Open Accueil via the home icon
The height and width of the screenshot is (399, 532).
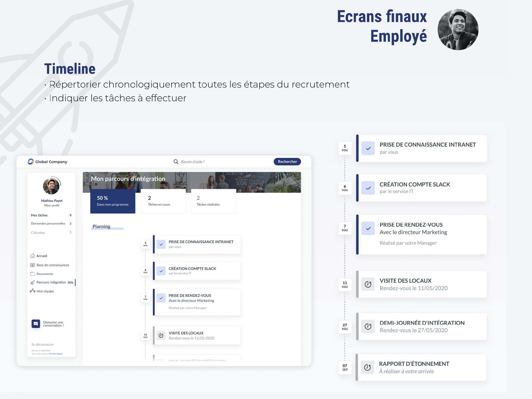32,256
